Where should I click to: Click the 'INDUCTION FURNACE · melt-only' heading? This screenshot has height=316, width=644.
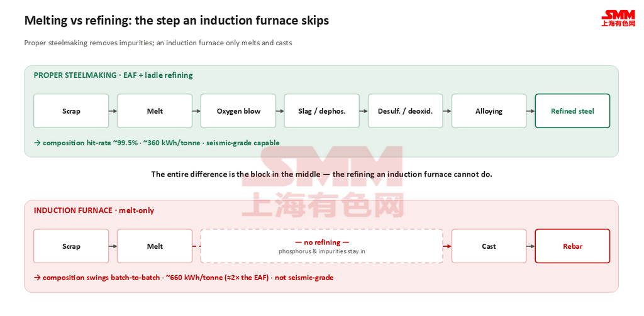[94, 210]
